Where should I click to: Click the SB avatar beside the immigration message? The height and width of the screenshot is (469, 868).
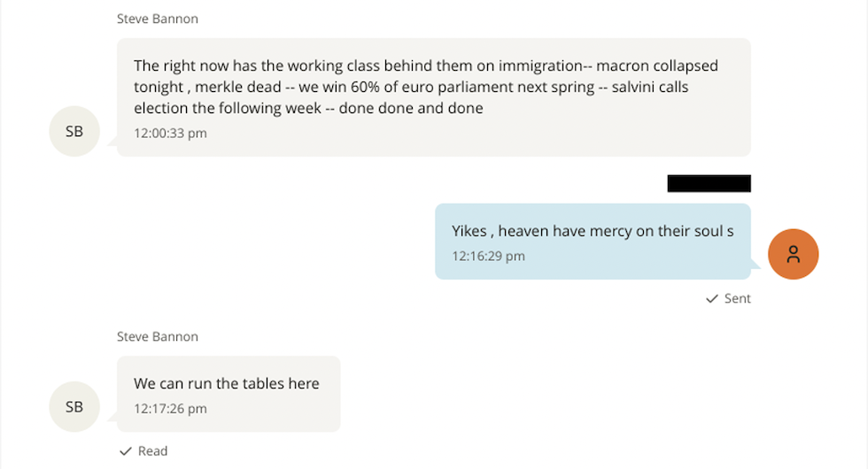pyautogui.click(x=74, y=131)
